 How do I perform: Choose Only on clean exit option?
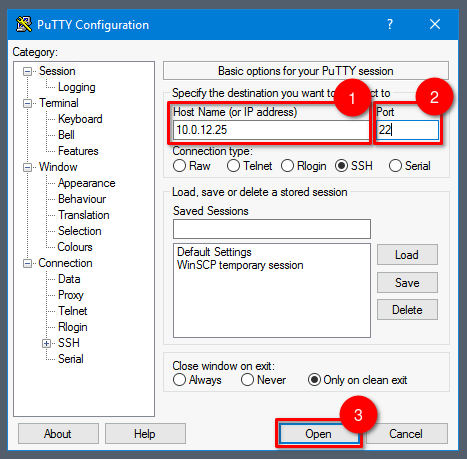click(x=314, y=380)
